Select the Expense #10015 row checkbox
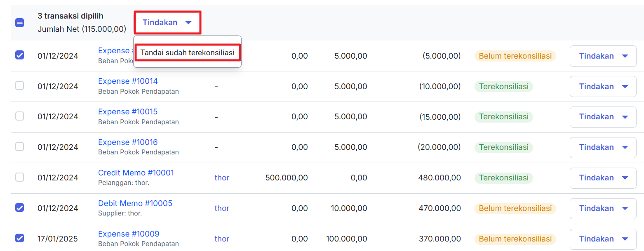This screenshot has height=251, width=644. pos(19,116)
